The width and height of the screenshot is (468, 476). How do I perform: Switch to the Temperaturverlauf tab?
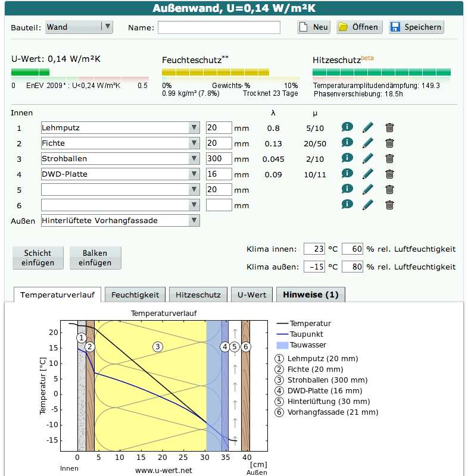[x=57, y=295]
